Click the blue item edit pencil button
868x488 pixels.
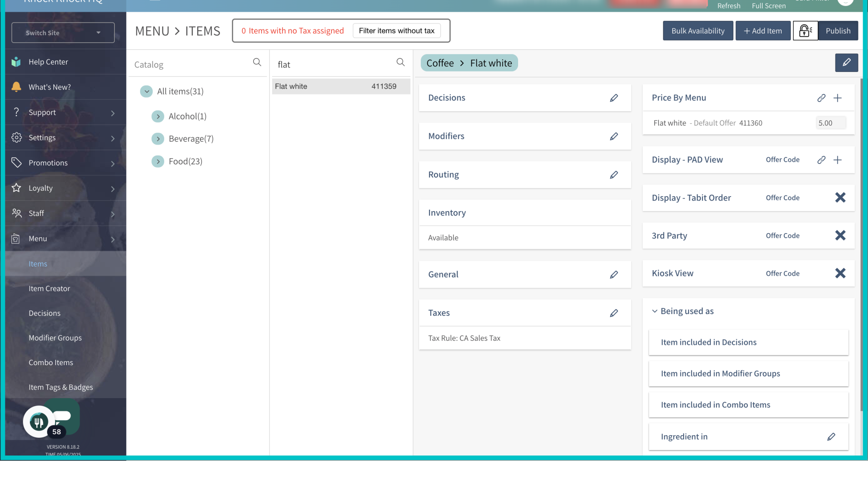click(x=846, y=63)
